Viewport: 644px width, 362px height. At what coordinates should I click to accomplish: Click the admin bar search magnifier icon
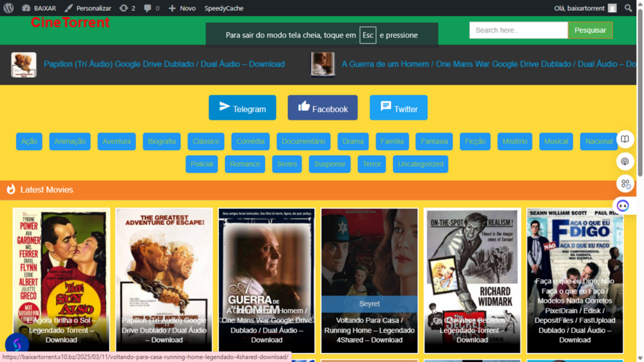pyautogui.click(x=628, y=8)
